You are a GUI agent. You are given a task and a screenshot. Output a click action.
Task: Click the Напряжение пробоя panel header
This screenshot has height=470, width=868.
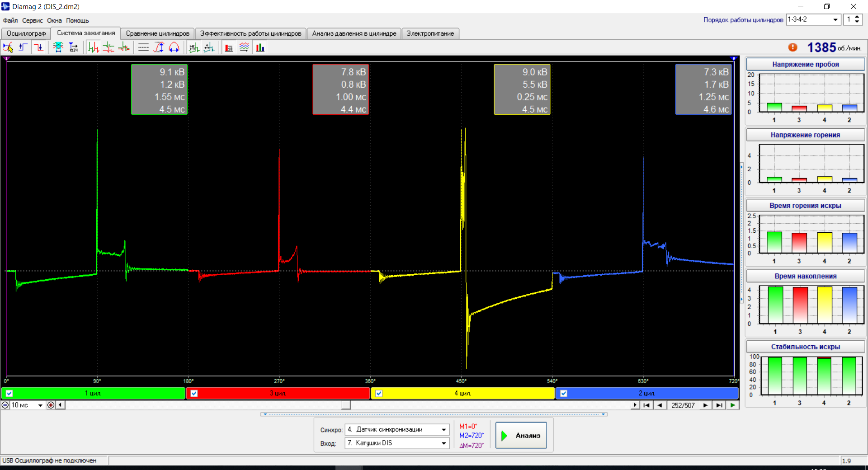805,64
